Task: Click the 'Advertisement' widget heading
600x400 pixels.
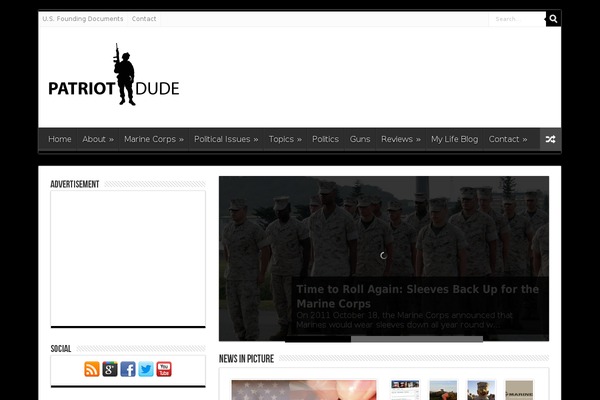Action: pos(75,184)
